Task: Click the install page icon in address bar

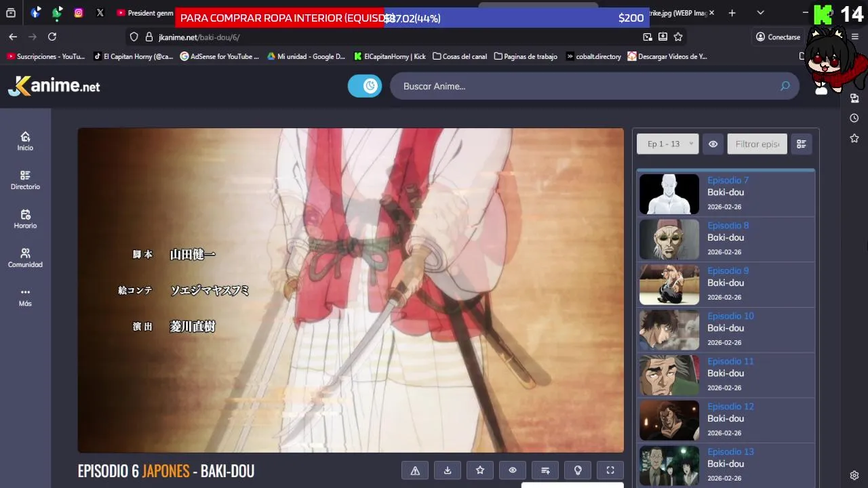Action: (x=663, y=37)
